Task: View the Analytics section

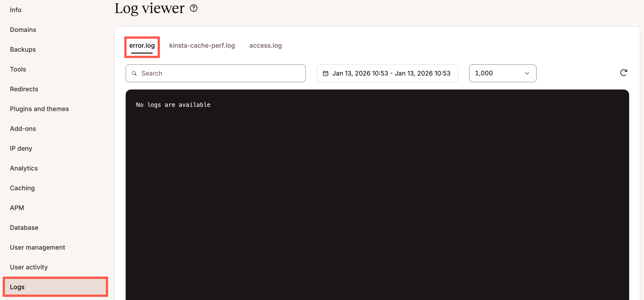Action: pos(24,168)
